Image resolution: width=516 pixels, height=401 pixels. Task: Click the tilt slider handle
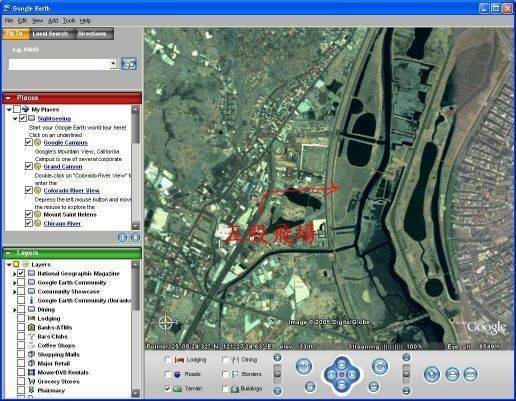click(406, 373)
